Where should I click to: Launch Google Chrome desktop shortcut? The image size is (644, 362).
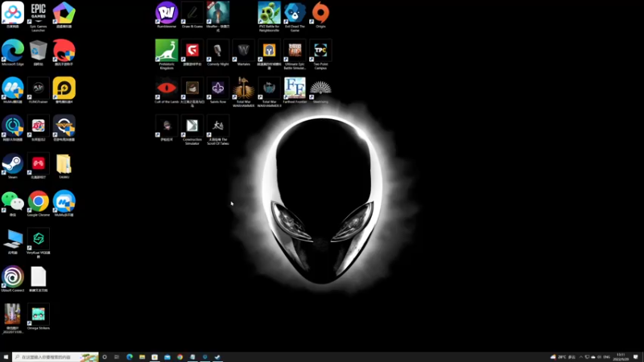point(38,204)
